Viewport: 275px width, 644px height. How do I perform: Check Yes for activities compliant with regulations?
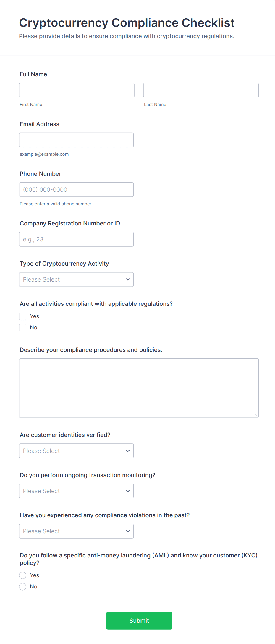coord(23,316)
